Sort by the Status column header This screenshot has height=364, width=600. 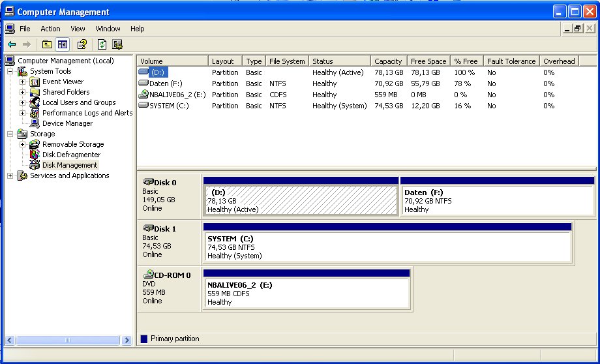339,61
